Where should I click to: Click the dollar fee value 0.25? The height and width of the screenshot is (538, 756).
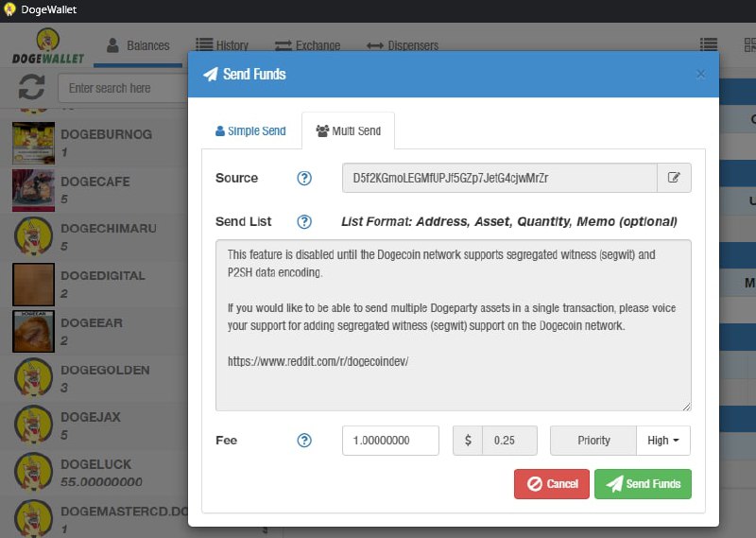[509, 440]
